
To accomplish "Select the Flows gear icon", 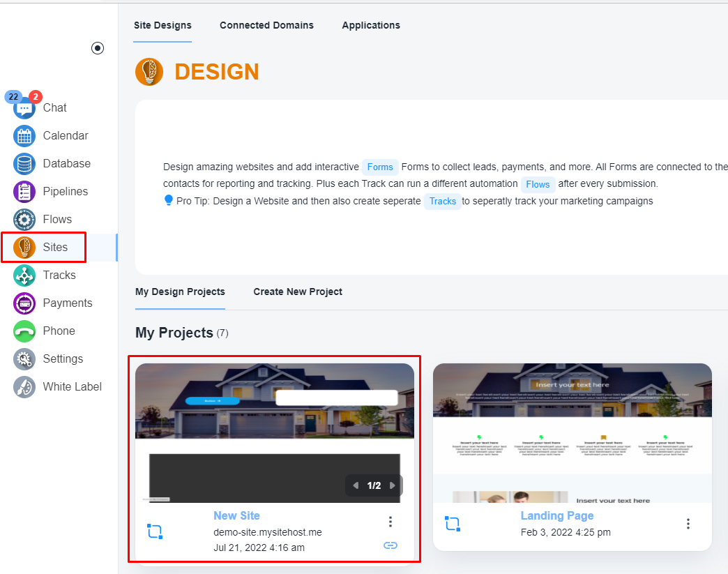I will [x=24, y=220].
